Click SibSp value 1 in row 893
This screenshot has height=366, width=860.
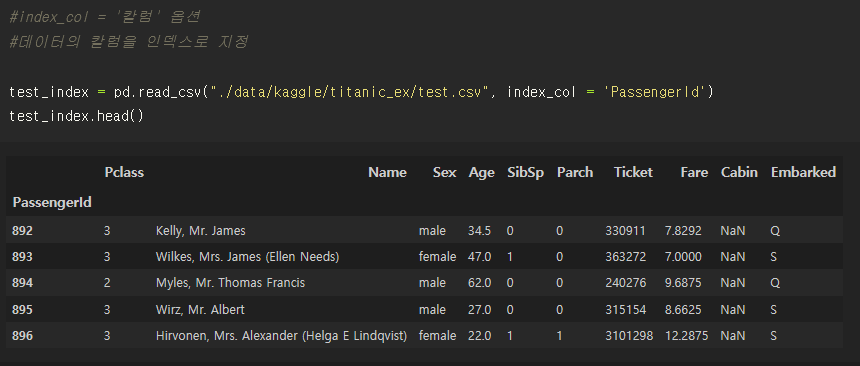[x=510, y=257]
